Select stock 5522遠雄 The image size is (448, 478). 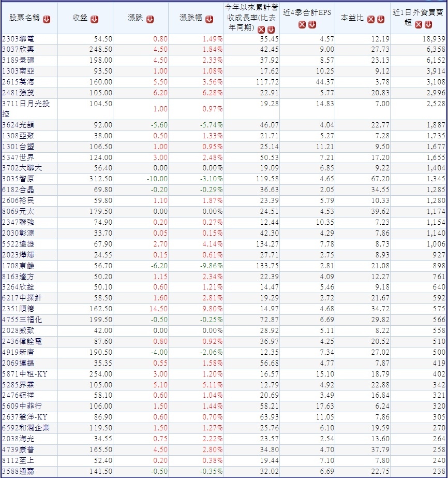(18, 244)
